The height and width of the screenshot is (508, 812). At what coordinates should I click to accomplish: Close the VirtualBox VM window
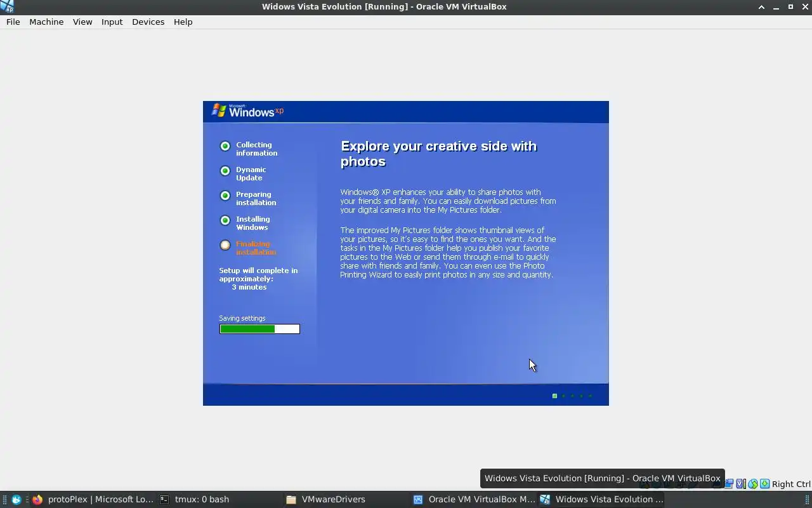click(x=804, y=7)
